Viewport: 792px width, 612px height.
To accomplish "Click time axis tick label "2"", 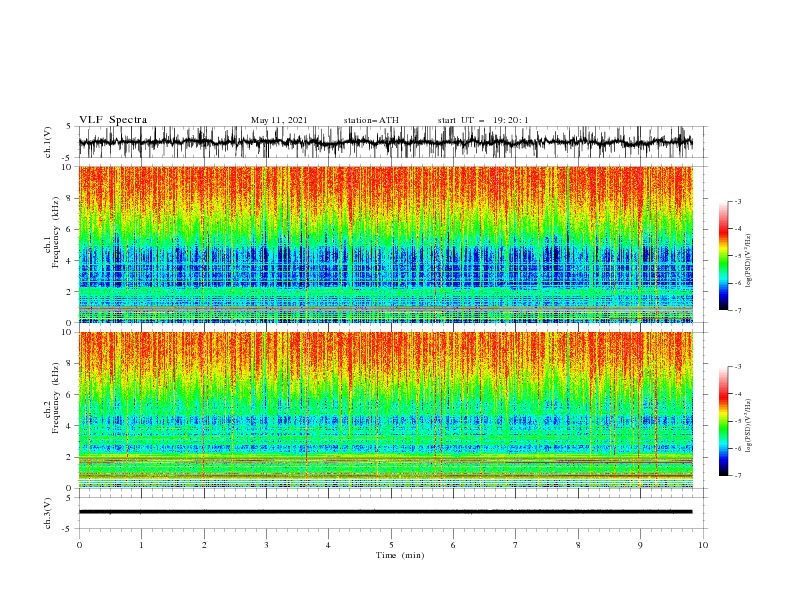I will click(204, 545).
